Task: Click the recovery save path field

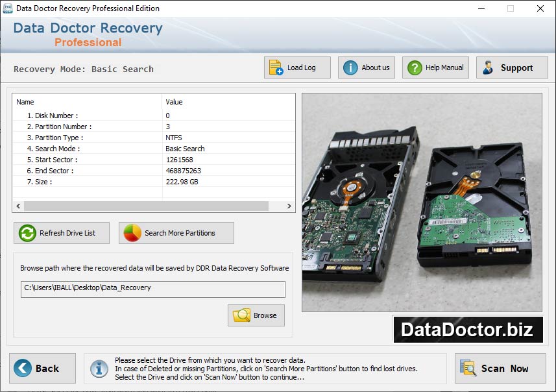Action: [x=153, y=289]
